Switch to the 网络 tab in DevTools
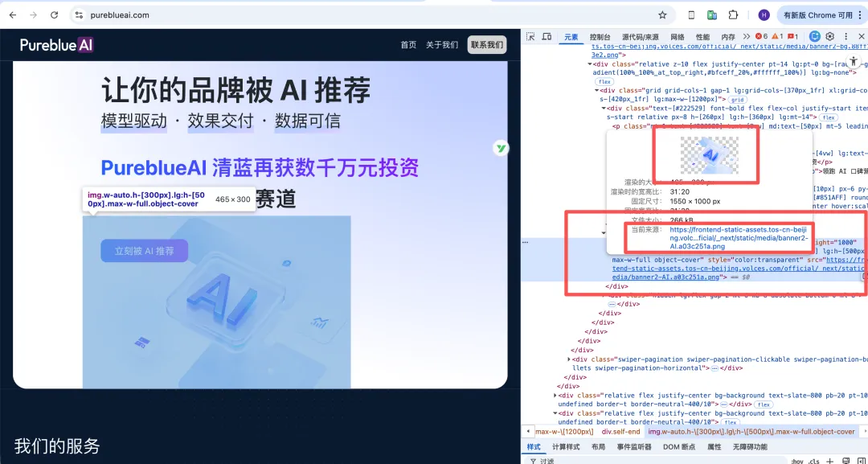The height and width of the screenshot is (464, 868). tap(677, 37)
